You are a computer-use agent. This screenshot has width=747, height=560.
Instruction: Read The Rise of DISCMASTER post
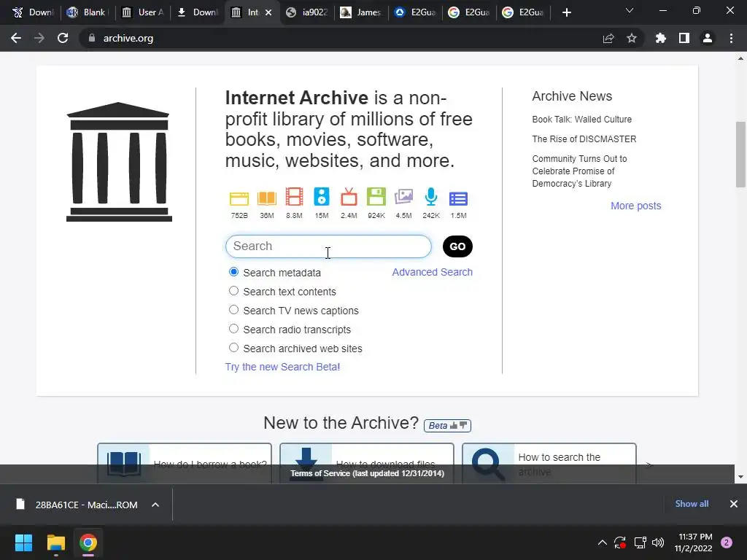tap(584, 139)
